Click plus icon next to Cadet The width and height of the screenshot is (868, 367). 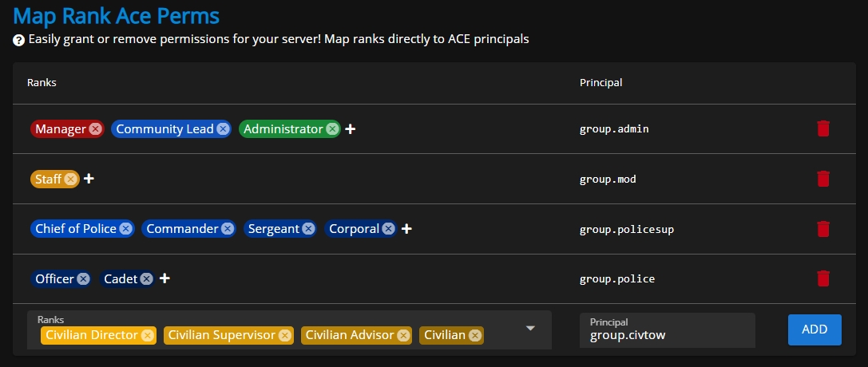[164, 278]
